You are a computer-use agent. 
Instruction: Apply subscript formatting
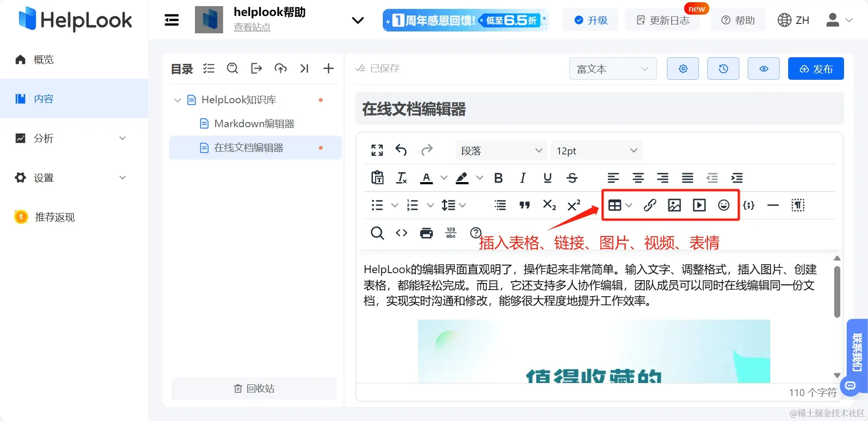click(549, 205)
